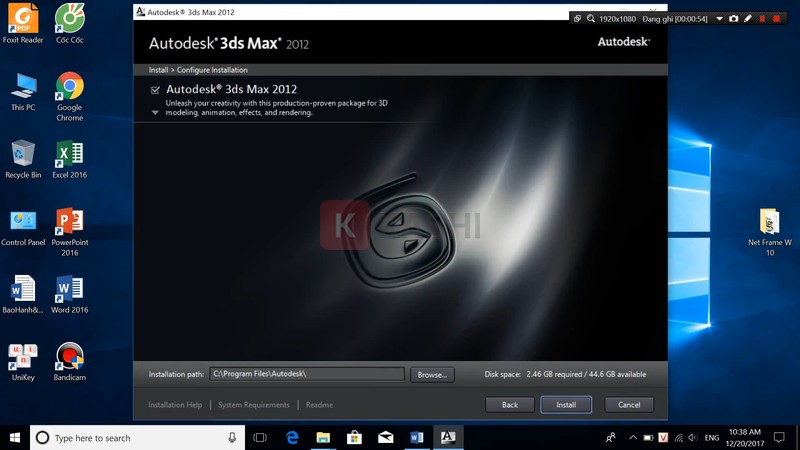Screen dimensions: 800x450
Task: Open File Explorer from the taskbar
Action: [324, 437]
